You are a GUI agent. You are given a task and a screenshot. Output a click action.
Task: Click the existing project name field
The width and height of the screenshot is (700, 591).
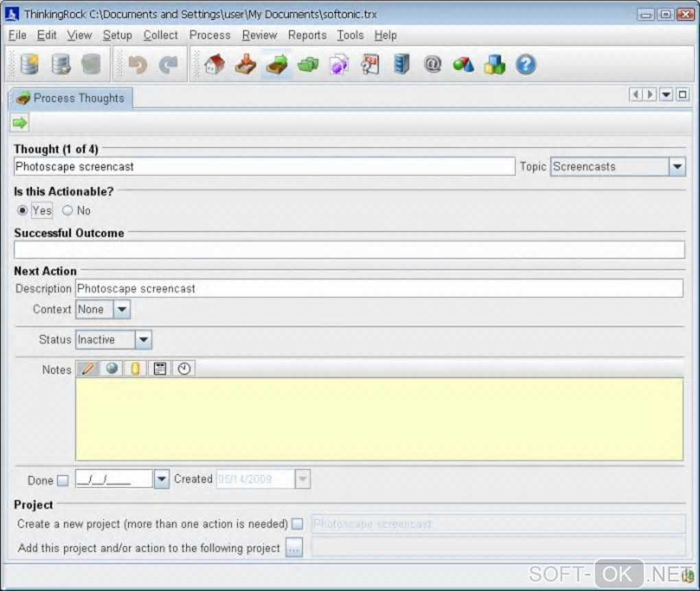[498, 547]
